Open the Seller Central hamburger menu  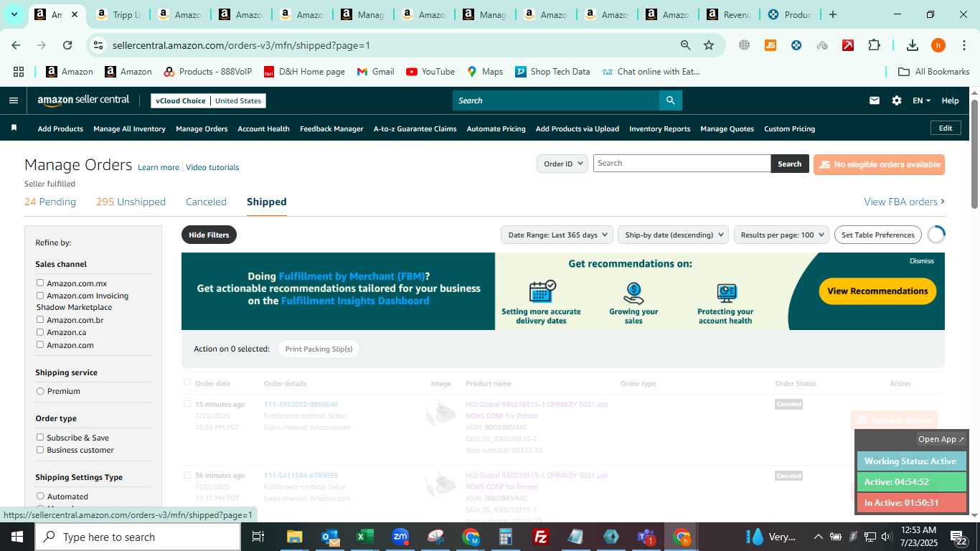point(13,100)
